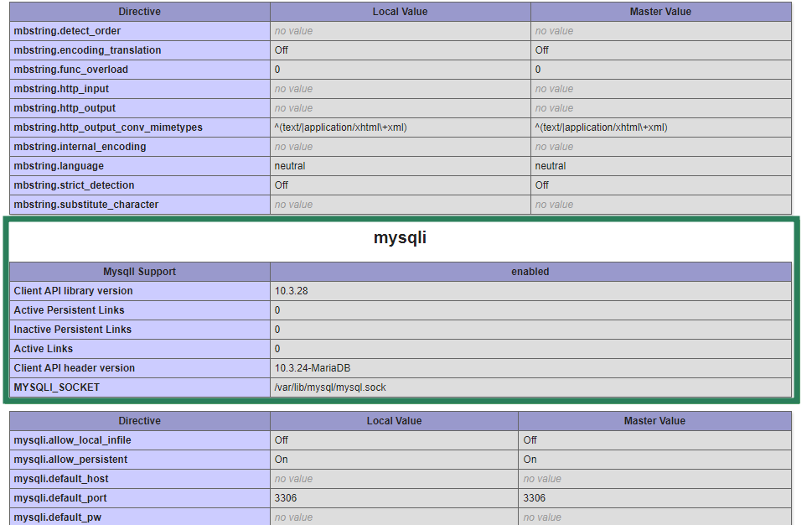Select the mysqli.default_host directive
The height and width of the screenshot is (525, 812).
[61, 478]
